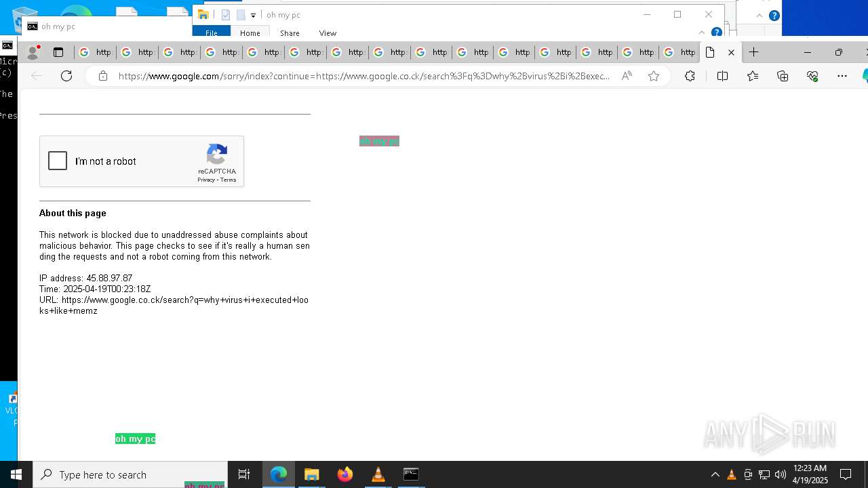Viewport: 868px width, 488px height.
Task: Expand ribbon chevron in rear Explorer window
Action: tap(759, 16)
